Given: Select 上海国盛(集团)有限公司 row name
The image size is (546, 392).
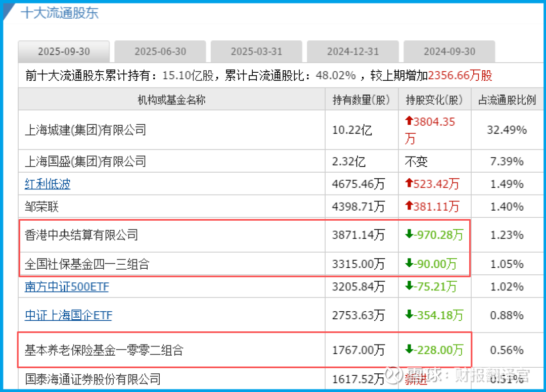Looking at the screenshot, I should [x=85, y=161].
